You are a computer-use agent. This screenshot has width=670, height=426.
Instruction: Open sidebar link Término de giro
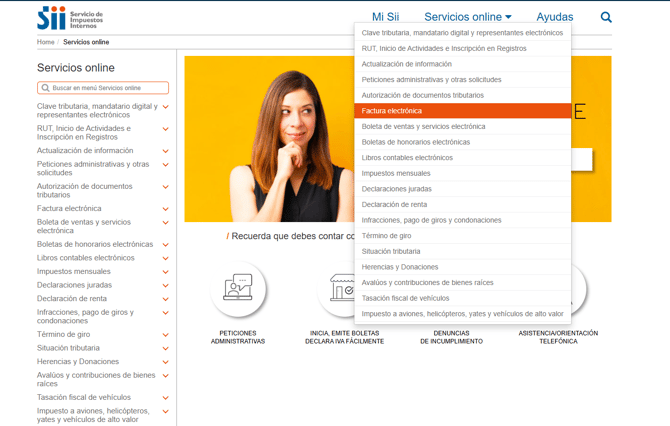click(63, 335)
